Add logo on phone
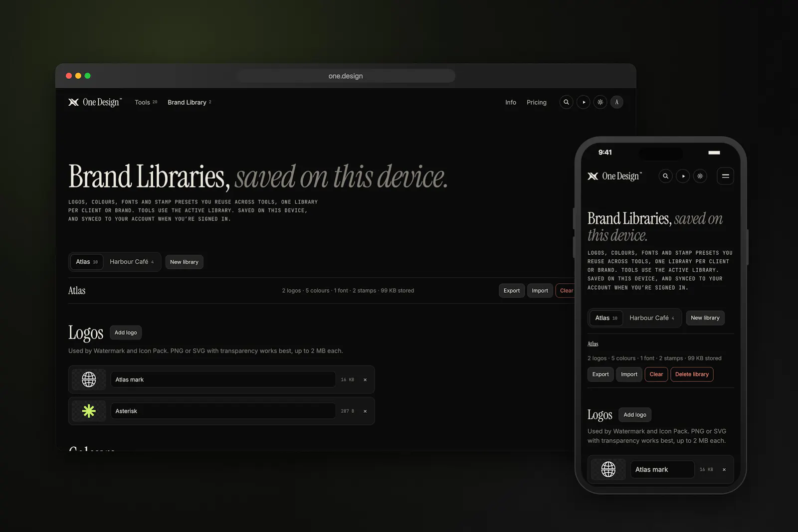 point(635,415)
